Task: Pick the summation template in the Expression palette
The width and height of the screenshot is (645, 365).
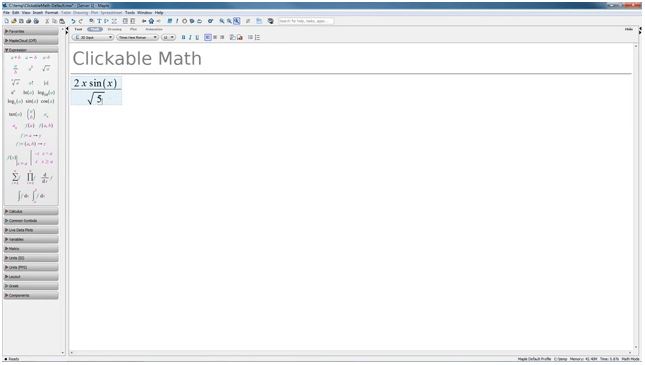Action: coord(15,177)
